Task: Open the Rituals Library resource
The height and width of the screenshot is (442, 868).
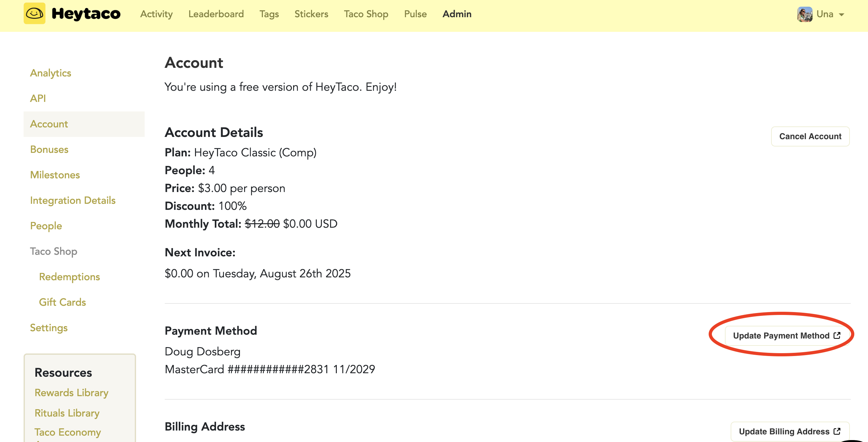Action: tap(67, 413)
